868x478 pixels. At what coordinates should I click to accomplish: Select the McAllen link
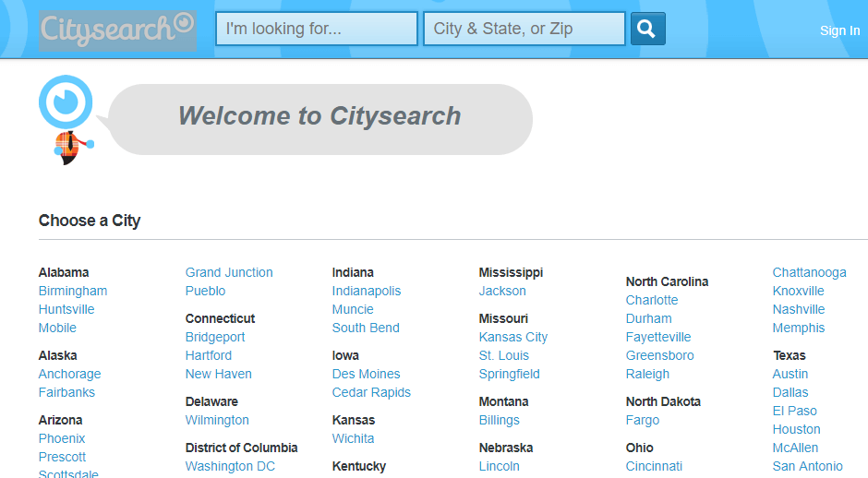[x=795, y=448]
